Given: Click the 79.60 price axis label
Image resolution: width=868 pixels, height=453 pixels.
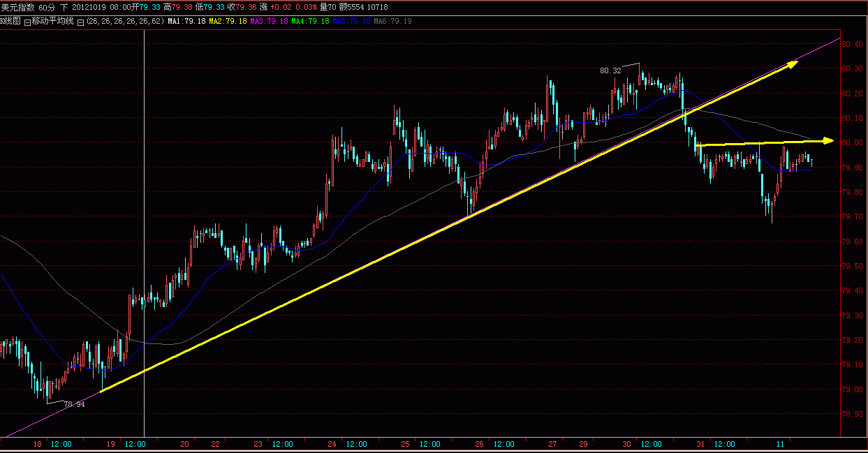Looking at the screenshot, I should 853,242.
